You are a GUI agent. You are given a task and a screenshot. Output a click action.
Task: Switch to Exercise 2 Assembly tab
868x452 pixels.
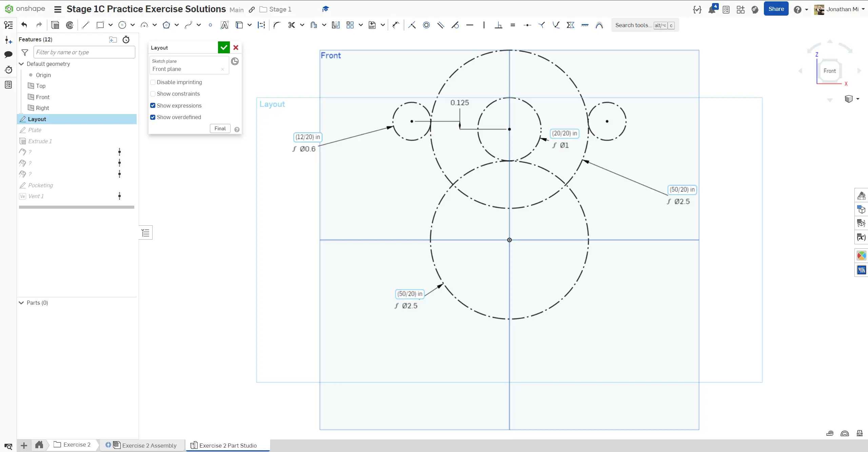click(149, 445)
